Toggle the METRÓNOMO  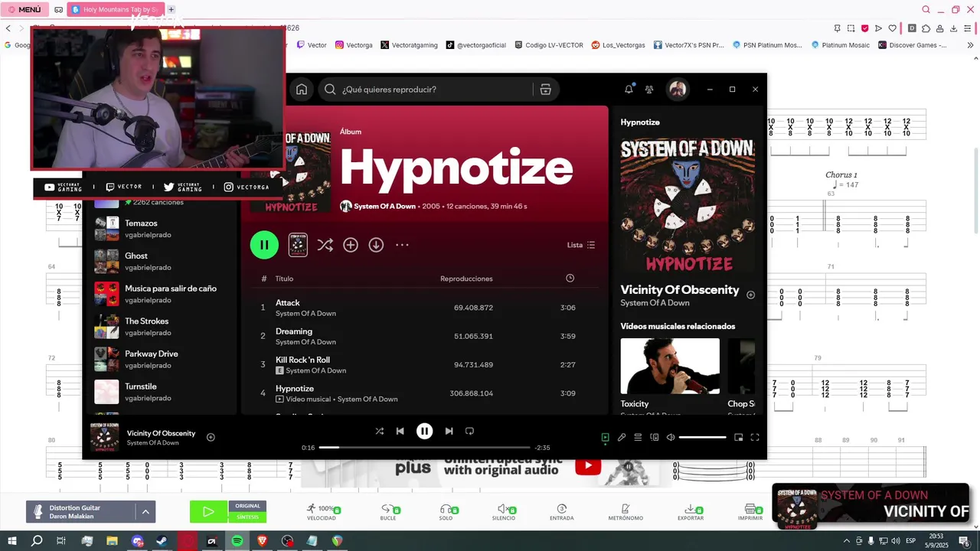(626, 512)
